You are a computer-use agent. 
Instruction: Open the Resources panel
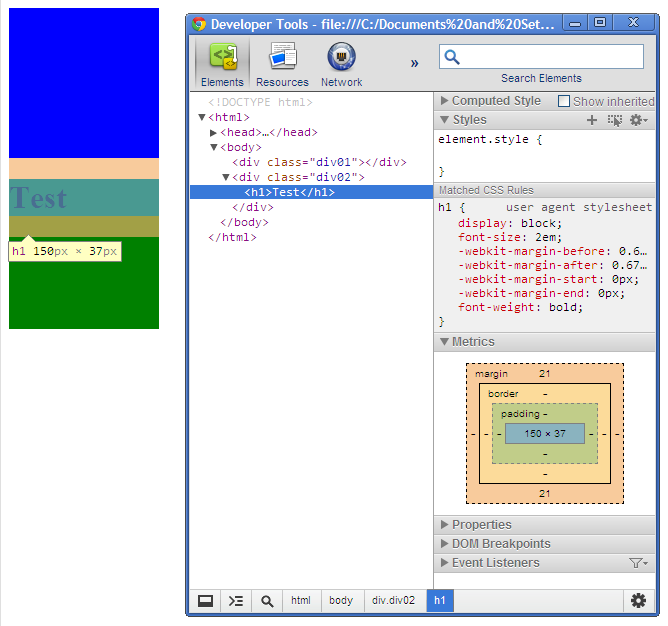(282, 64)
